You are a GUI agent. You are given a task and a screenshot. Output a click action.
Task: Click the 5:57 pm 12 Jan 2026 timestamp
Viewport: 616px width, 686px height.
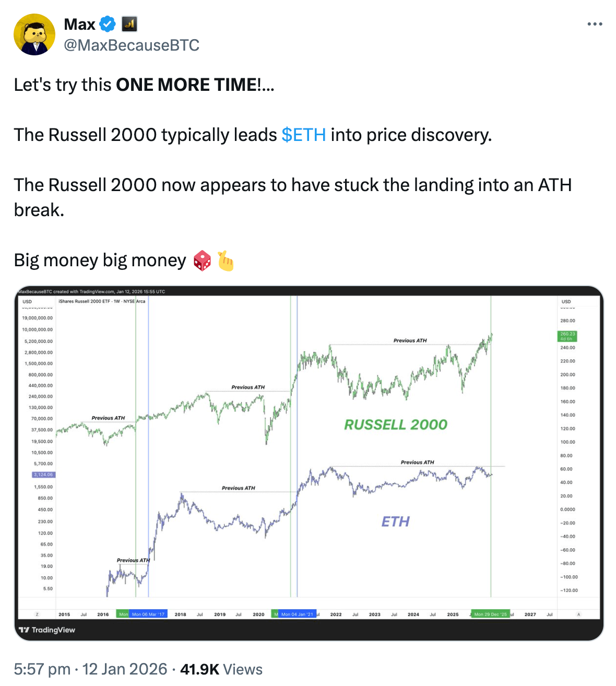pyautogui.click(x=90, y=669)
